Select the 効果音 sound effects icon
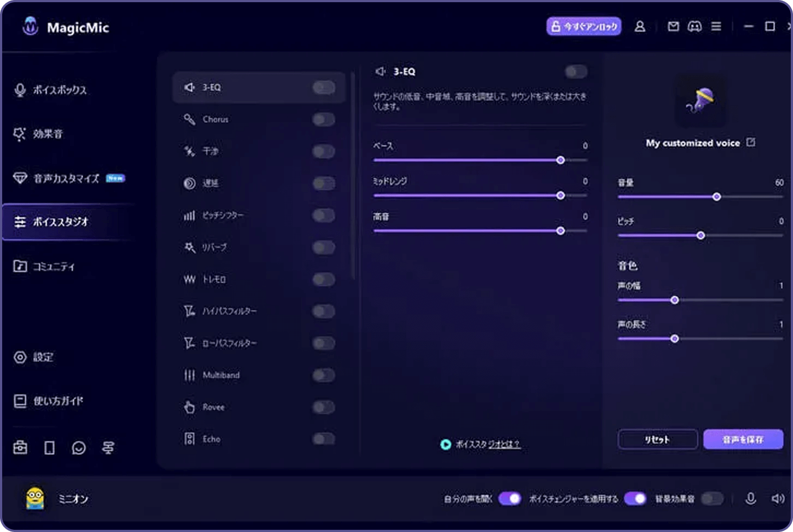Screen dimensions: 793x532 (x=19, y=134)
